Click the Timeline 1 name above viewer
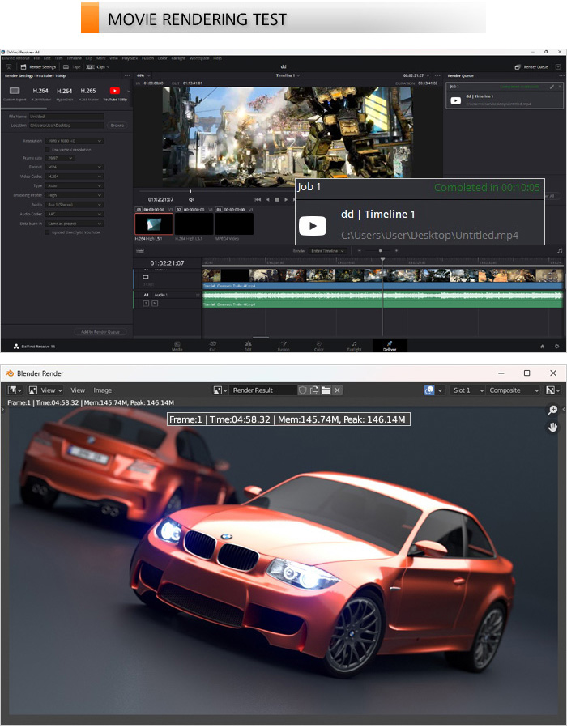 288,75
